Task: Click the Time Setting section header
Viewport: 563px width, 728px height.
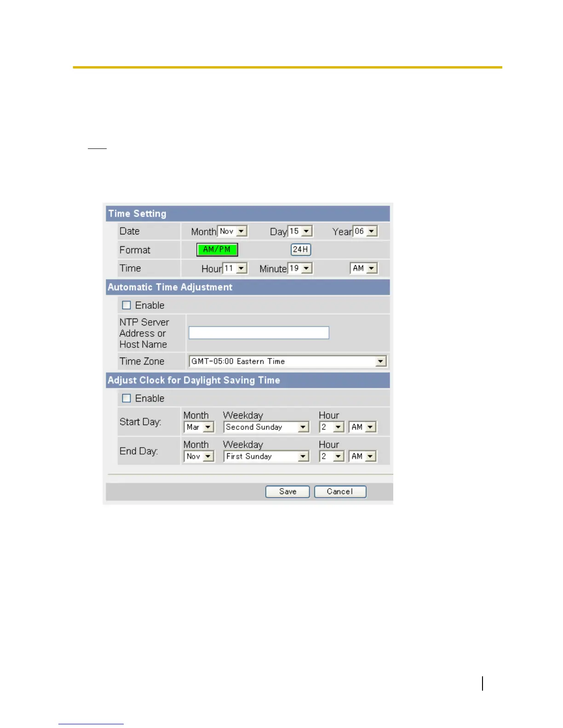Action: pos(248,214)
